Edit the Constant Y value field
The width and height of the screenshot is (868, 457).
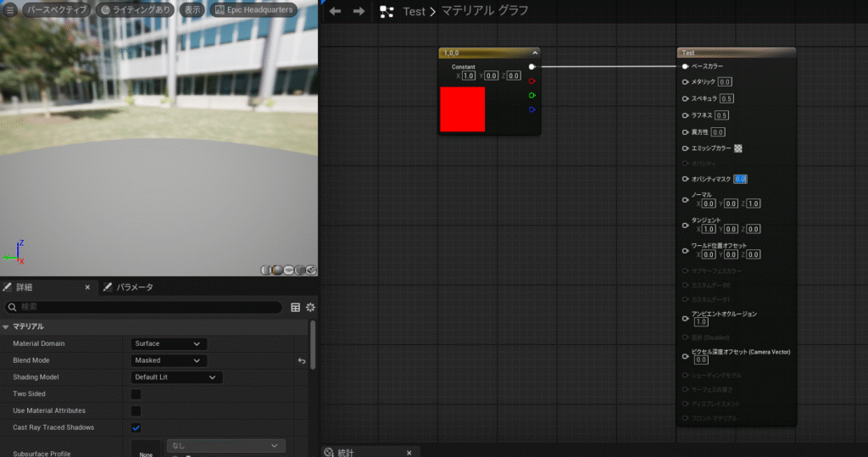[x=491, y=76]
